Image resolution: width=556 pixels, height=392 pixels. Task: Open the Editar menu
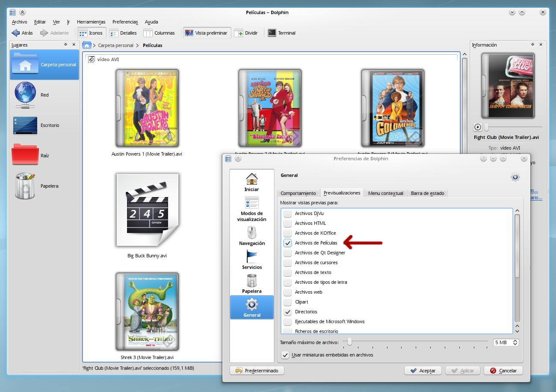[x=40, y=22]
